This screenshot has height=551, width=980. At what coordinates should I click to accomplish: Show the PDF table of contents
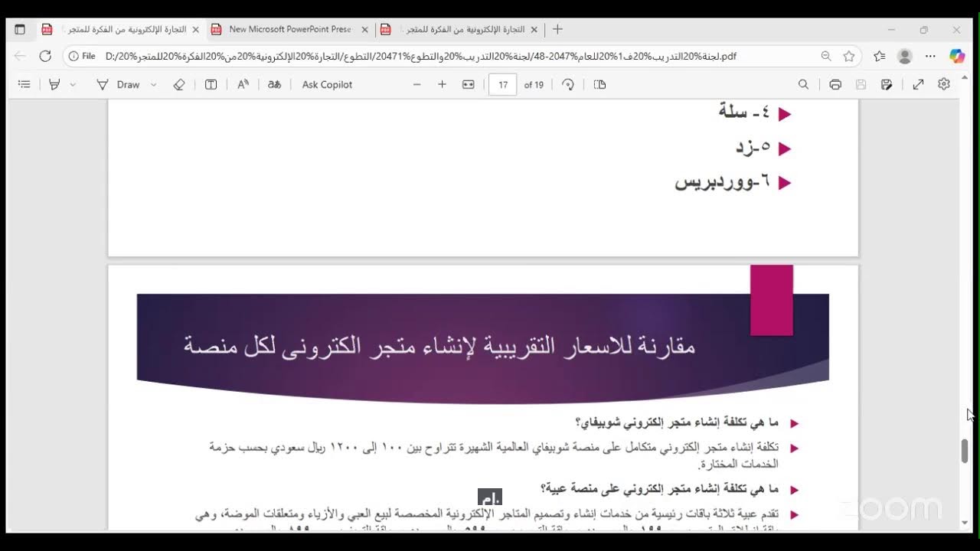pos(24,84)
